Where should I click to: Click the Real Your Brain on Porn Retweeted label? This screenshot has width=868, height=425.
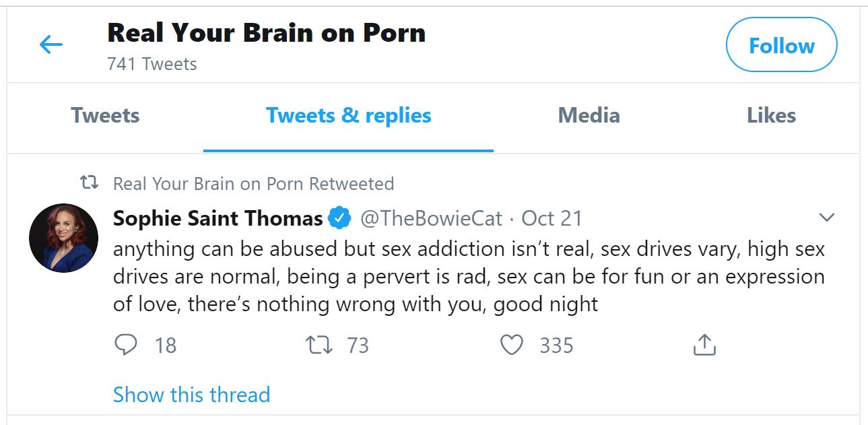[253, 183]
